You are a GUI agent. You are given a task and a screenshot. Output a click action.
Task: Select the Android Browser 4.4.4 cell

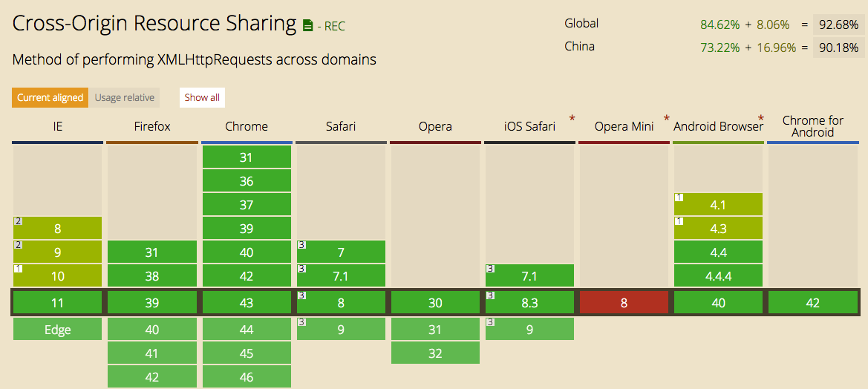point(719,276)
